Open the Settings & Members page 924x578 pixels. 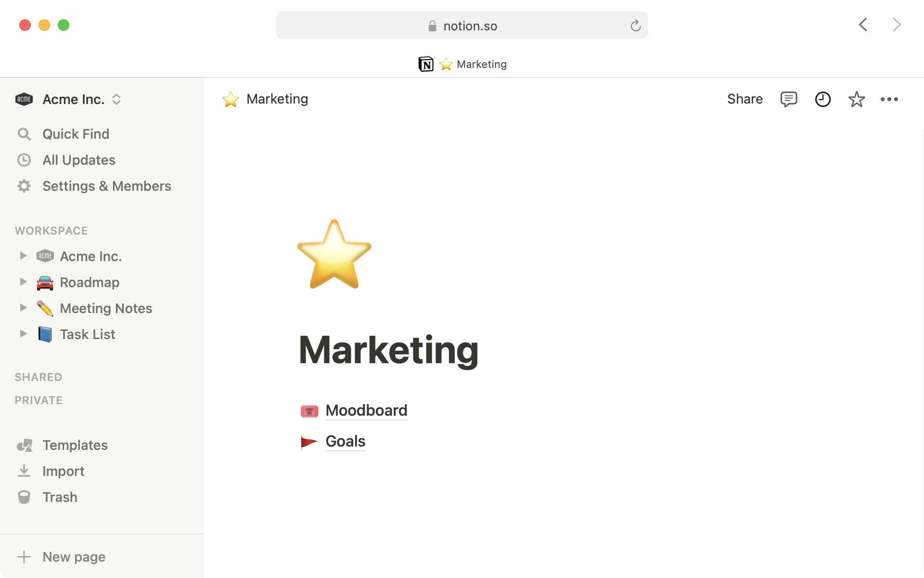(107, 186)
